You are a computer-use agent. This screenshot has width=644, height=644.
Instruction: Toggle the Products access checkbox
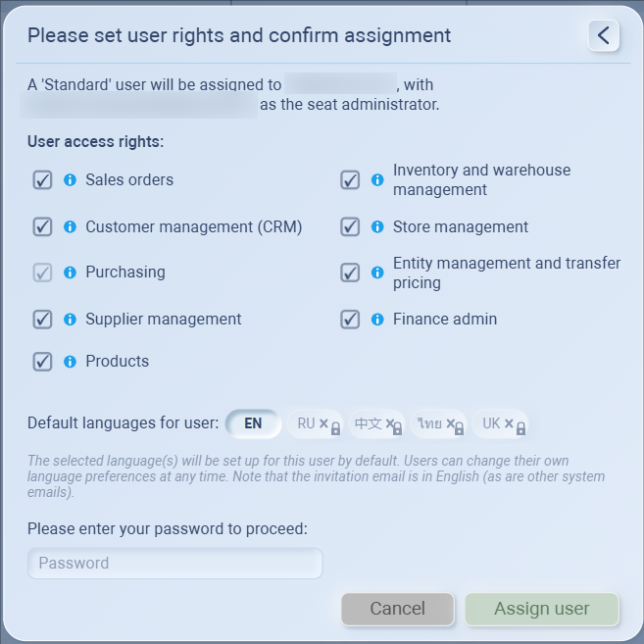pyautogui.click(x=42, y=362)
